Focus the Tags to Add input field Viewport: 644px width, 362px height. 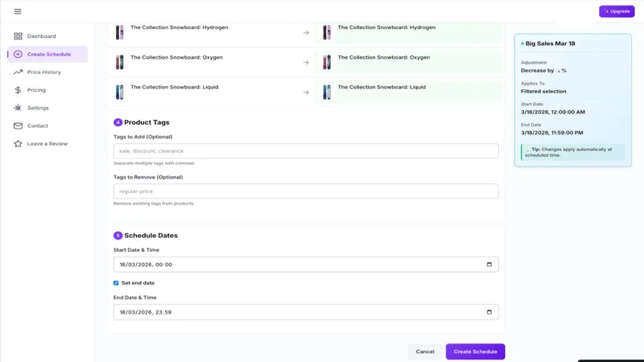pyautogui.click(x=306, y=151)
